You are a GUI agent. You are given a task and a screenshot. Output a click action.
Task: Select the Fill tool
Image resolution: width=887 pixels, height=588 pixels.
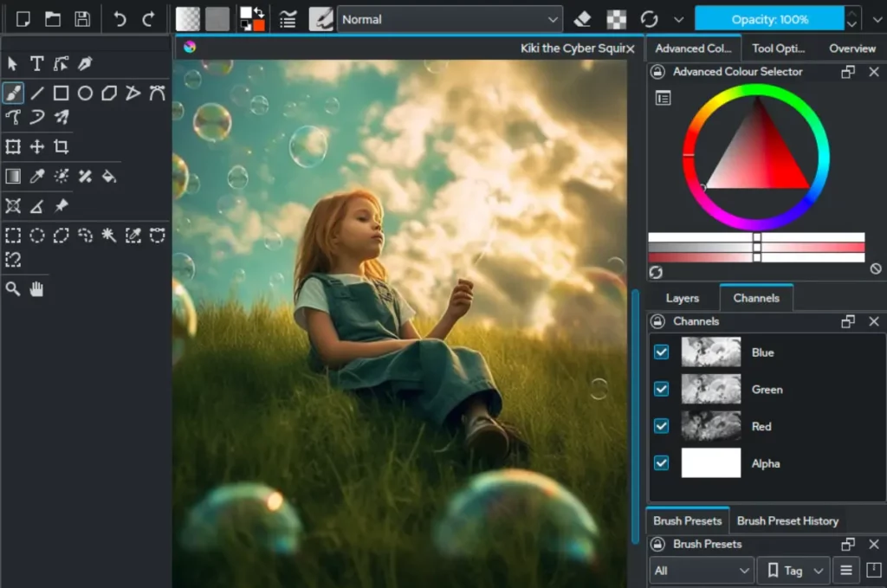coord(110,176)
